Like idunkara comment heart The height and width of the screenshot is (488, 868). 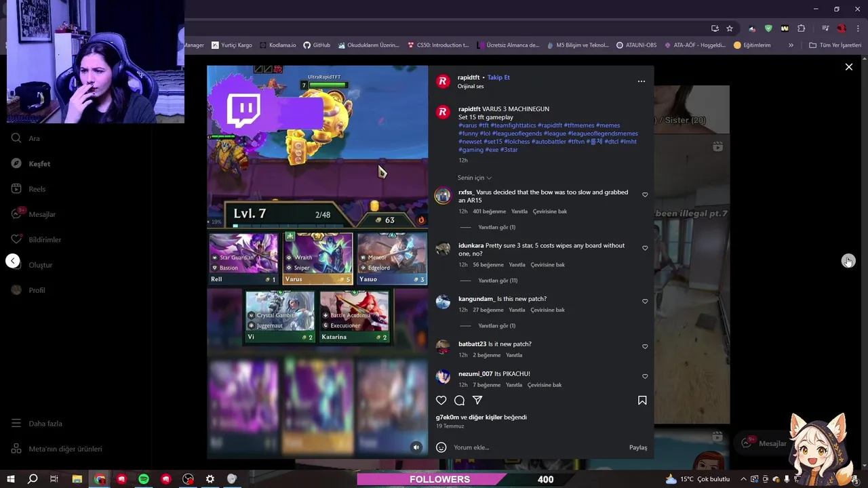coord(645,248)
